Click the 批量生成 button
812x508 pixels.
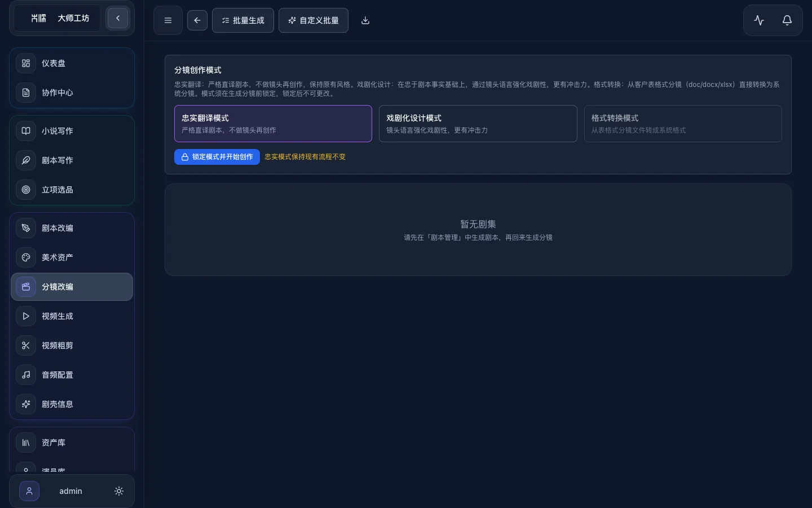click(243, 20)
